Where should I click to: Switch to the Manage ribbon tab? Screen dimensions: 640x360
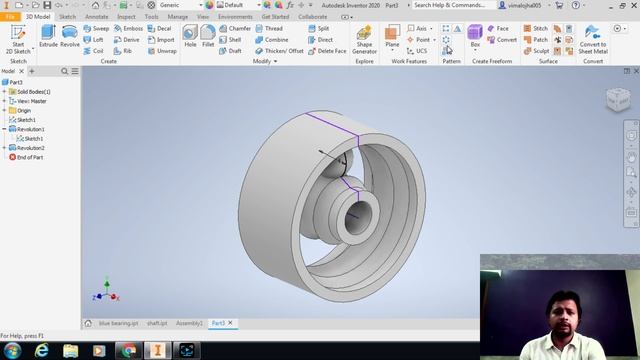click(x=178, y=17)
